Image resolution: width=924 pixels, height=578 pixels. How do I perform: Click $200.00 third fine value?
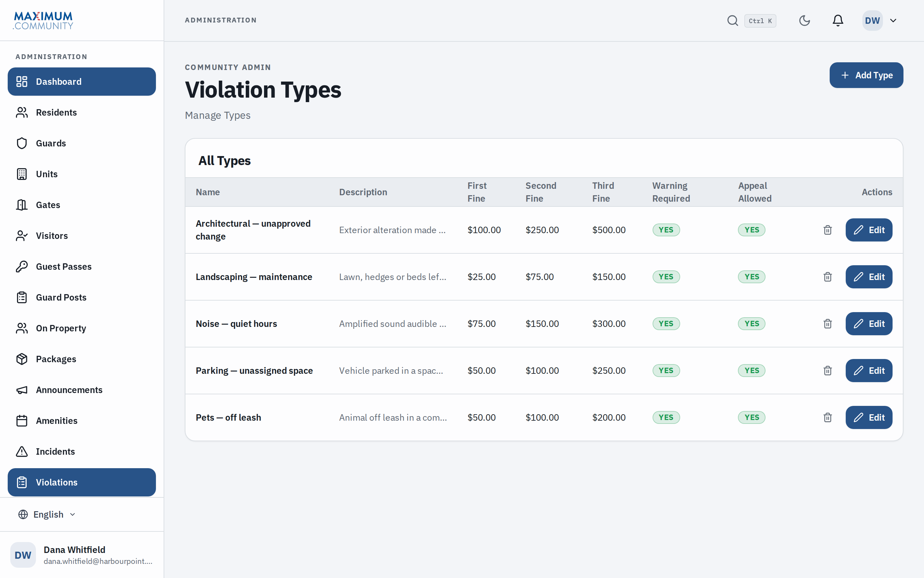point(609,417)
